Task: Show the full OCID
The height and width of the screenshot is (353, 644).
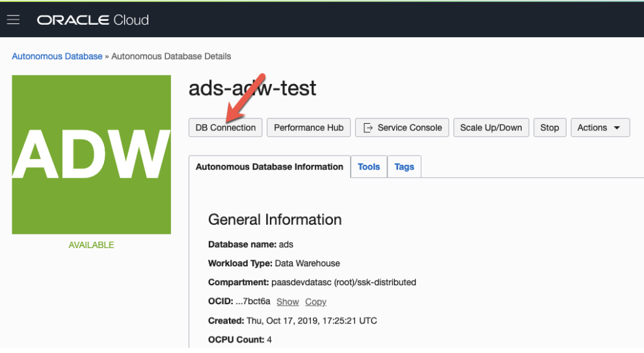Action: [288, 302]
